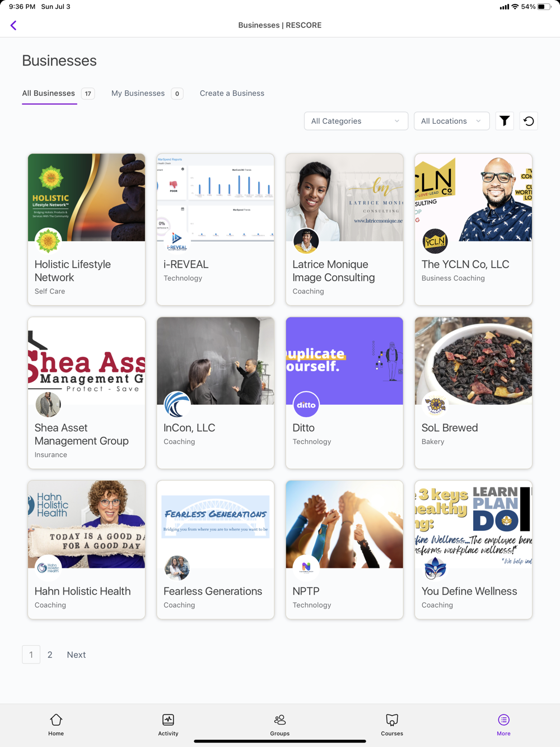Open the Holistic Lifestyle Network card title
Viewport: 560px width, 747px height.
[x=73, y=271]
